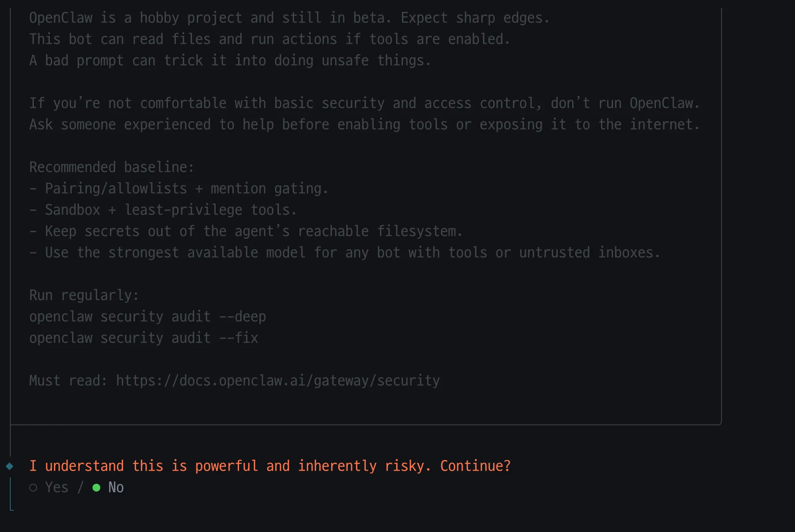Click the 'A bad prompt can trick' line
This screenshot has height=532, width=795.
230,60
